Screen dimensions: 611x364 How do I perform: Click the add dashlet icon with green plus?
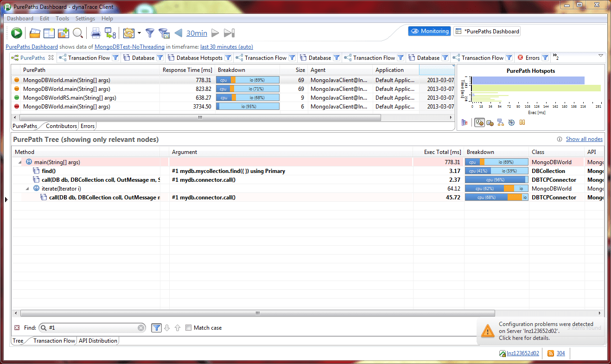tap(64, 33)
